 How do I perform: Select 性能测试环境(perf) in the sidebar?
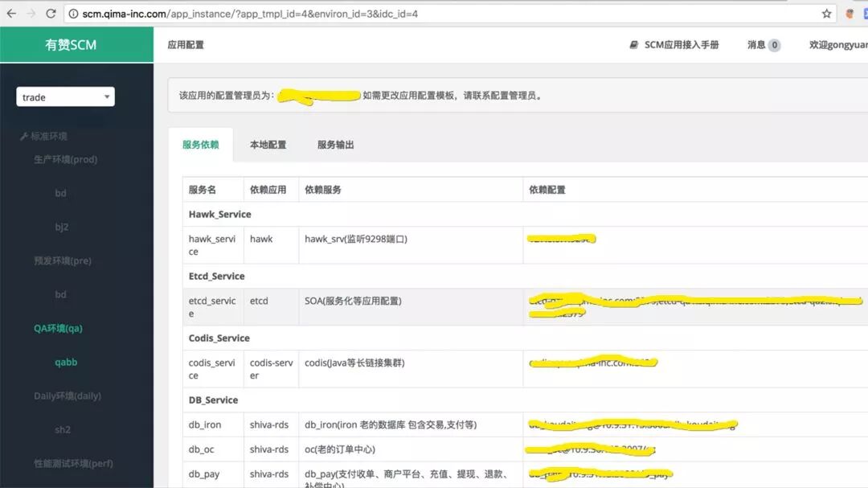pyautogui.click(x=73, y=464)
